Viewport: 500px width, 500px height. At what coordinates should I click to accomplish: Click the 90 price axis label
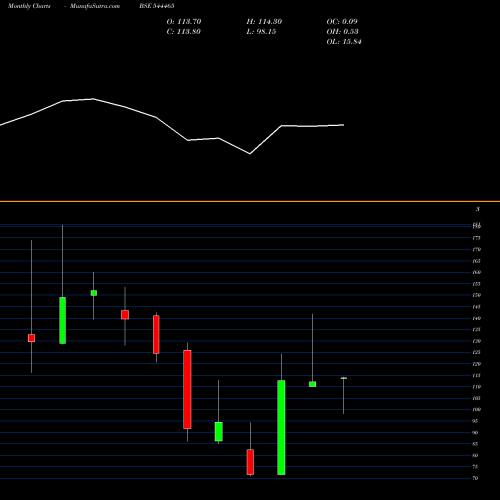475,433
